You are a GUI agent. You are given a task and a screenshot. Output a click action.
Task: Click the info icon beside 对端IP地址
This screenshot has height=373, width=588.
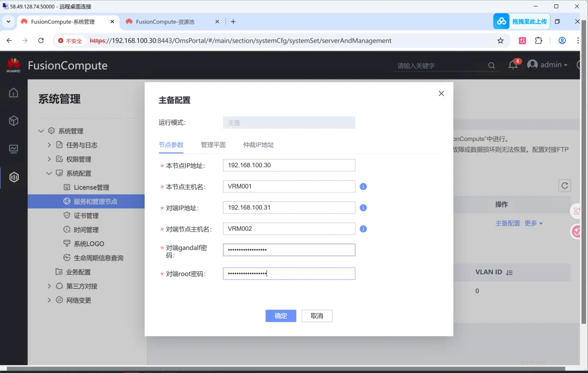pyautogui.click(x=363, y=208)
